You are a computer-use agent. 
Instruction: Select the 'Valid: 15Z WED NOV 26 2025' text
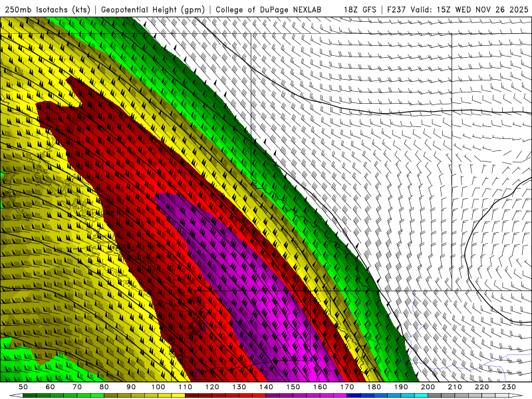(469, 10)
